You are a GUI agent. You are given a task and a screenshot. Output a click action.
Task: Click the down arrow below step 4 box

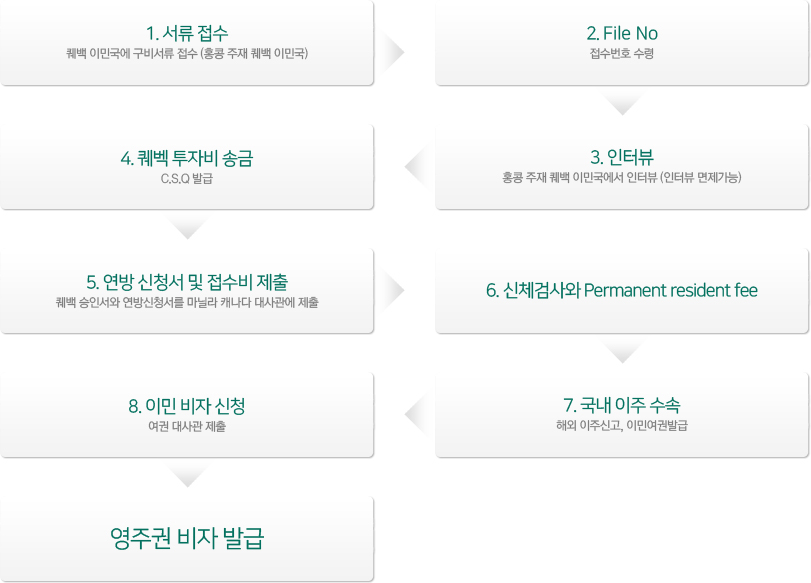click(187, 228)
